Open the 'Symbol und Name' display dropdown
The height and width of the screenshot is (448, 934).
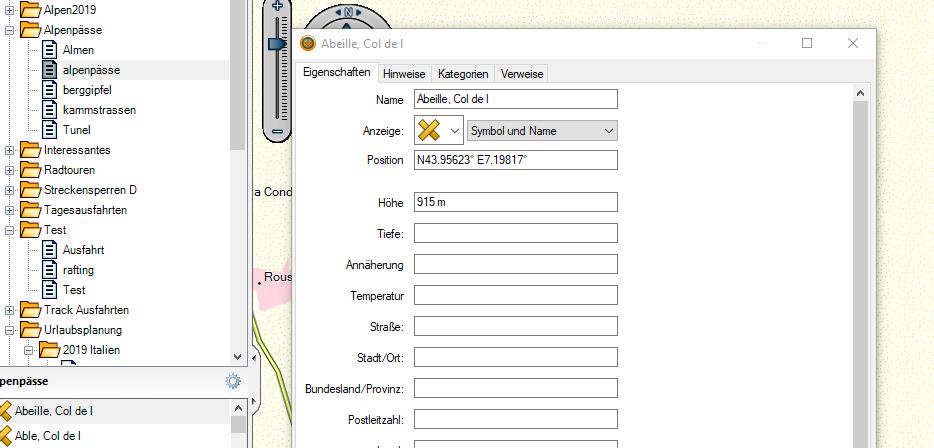pyautogui.click(x=542, y=131)
